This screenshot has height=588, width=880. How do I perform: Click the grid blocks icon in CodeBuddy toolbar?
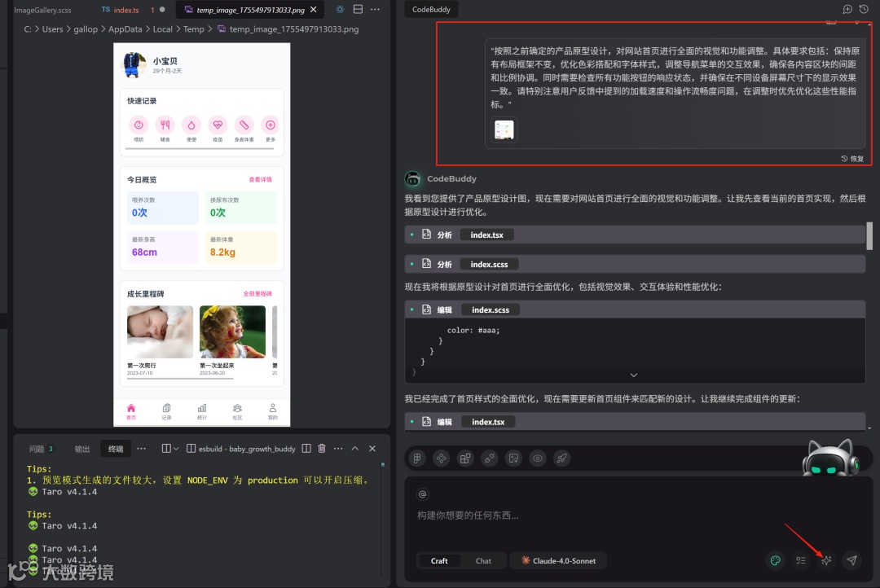pyautogui.click(x=465, y=459)
